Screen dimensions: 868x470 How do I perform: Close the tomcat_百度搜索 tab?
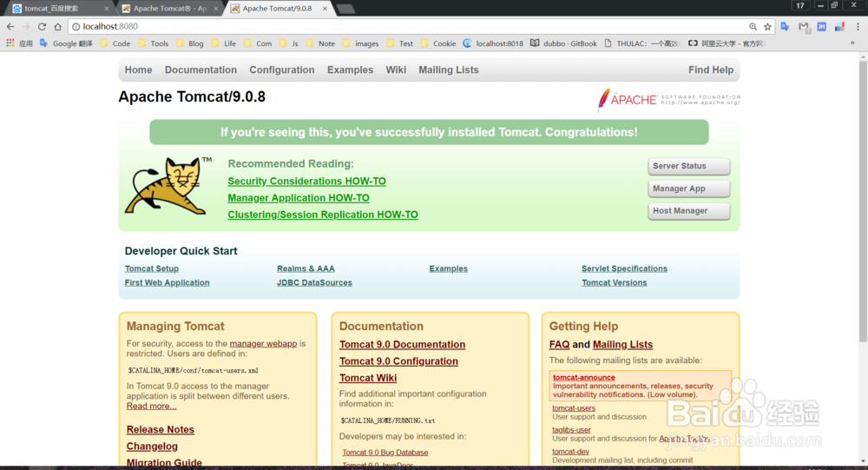point(106,9)
